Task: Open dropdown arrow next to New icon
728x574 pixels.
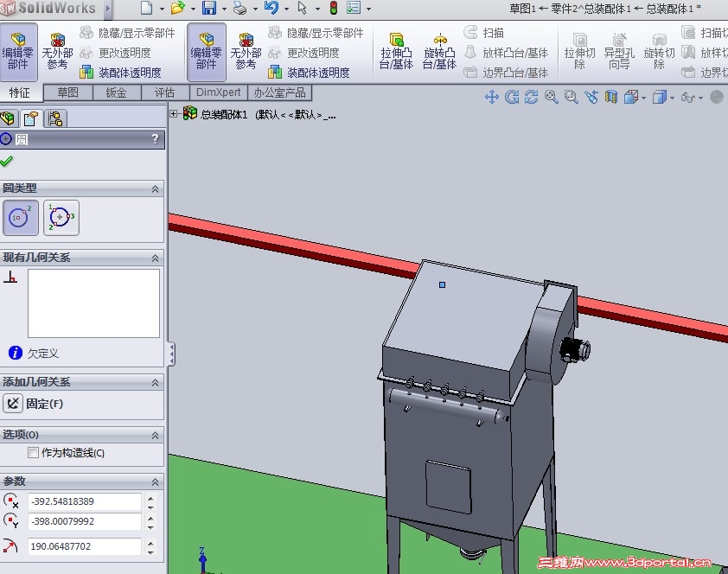Action: (x=162, y=9)
